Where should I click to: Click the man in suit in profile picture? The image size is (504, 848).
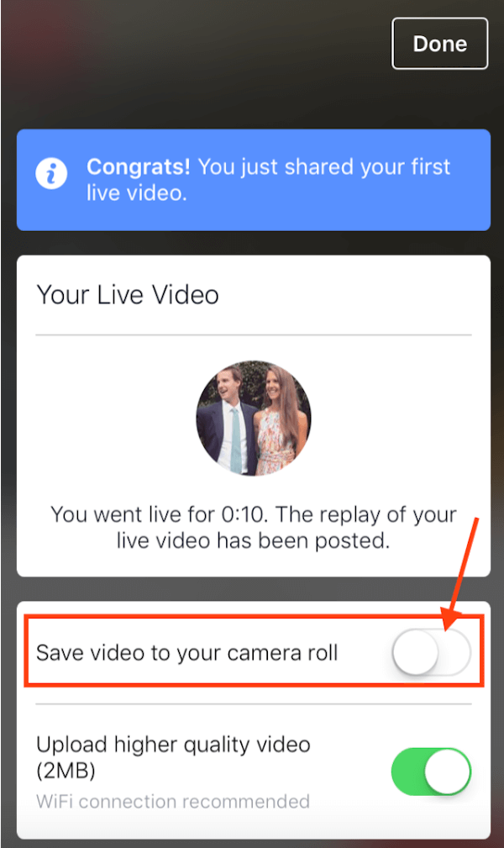click(x=227, y=421)
